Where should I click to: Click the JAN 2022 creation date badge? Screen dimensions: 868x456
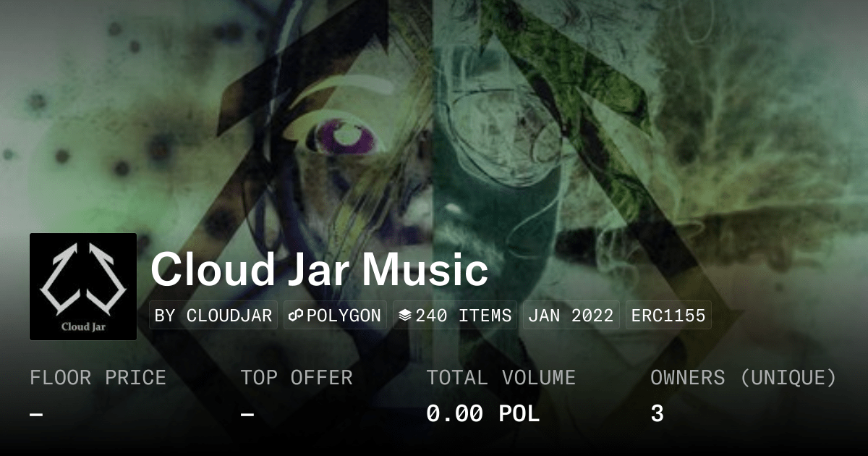tap(571, 316)
